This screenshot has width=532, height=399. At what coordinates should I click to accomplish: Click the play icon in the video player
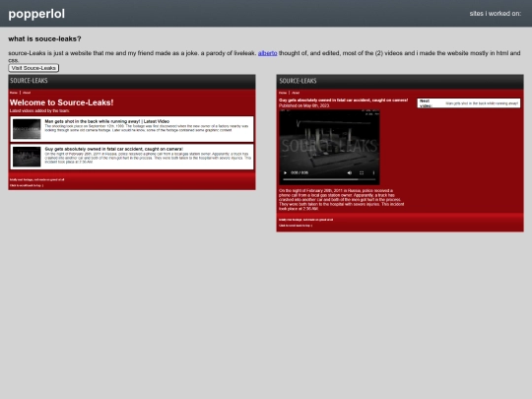click(x=285, y=172)
